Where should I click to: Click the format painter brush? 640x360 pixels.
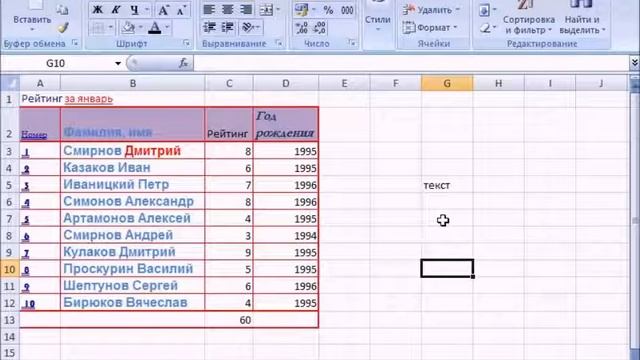(x=62, y=28)
